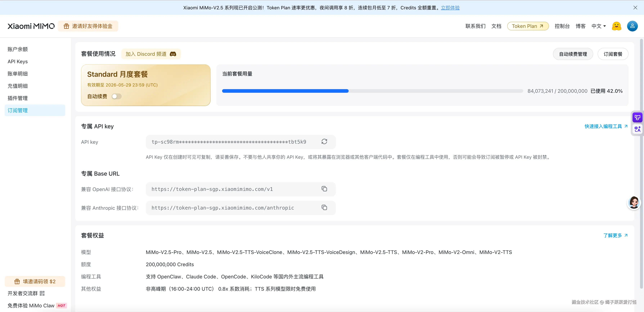Click the plan usage progress bar

373,91
